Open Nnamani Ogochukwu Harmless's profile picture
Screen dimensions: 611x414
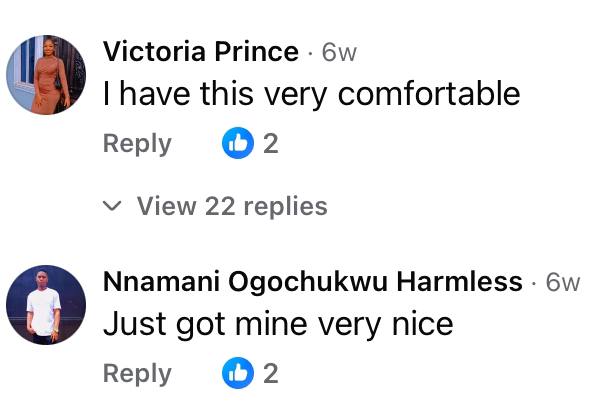pos(46,305)
